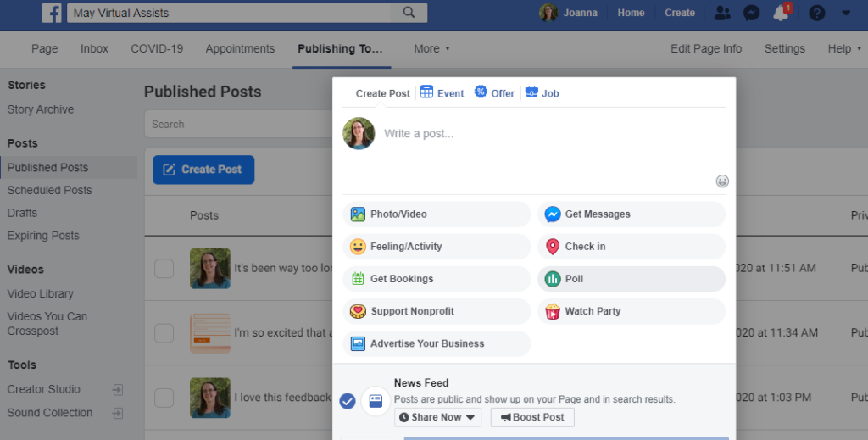This screenshot has width=868, height=440.
Task: Open Drafts in sidebar
Action: coord(22,213)
